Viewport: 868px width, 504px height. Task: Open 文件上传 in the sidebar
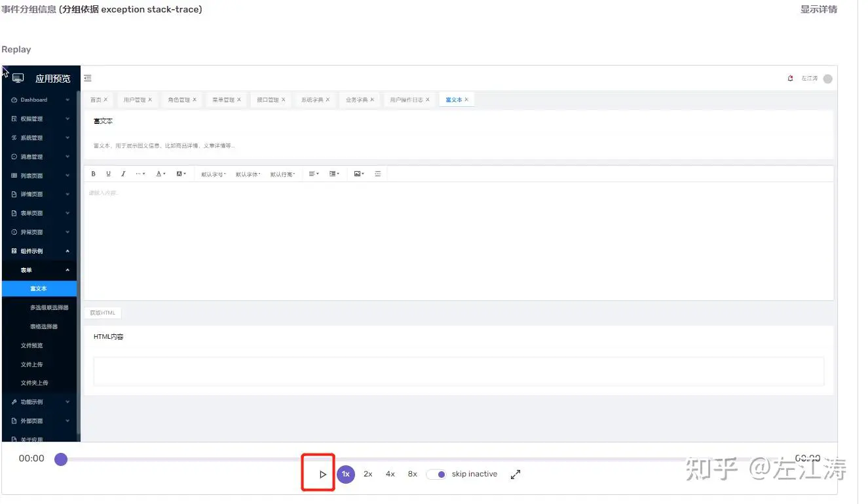coord(34,364)
